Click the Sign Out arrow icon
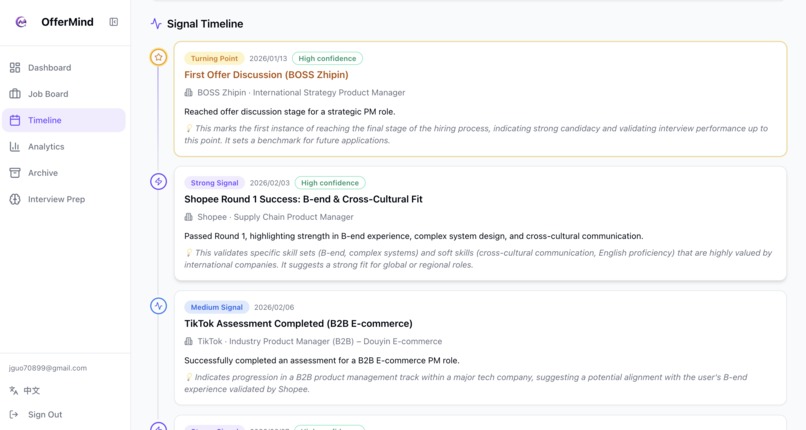The image size is (806, 430). coord(14,414)
